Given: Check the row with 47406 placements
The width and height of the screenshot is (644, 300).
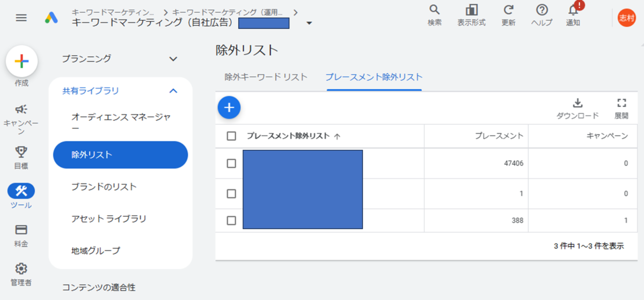Looking at the screenshot, I should point(231,164).
